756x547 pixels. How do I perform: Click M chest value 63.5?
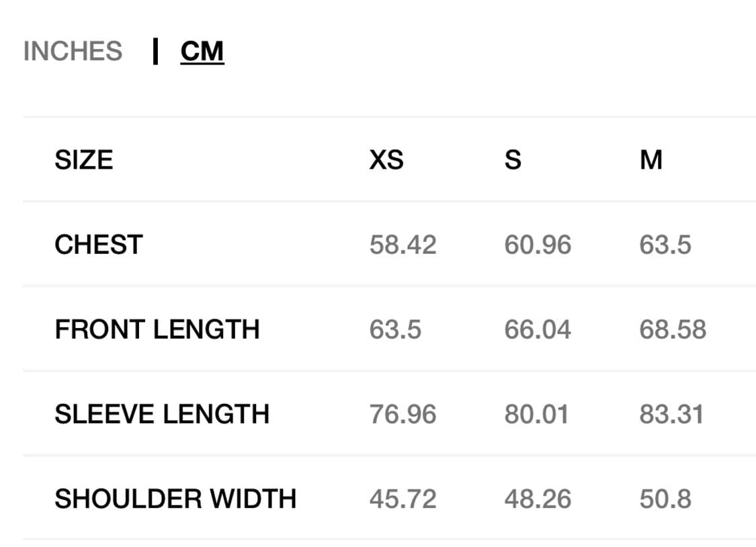pyautogui.click(x=665, y=245)
